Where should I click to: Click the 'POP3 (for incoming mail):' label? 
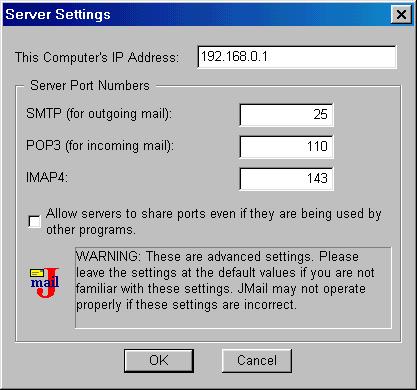pyautogui.click(x=100, y=146)
